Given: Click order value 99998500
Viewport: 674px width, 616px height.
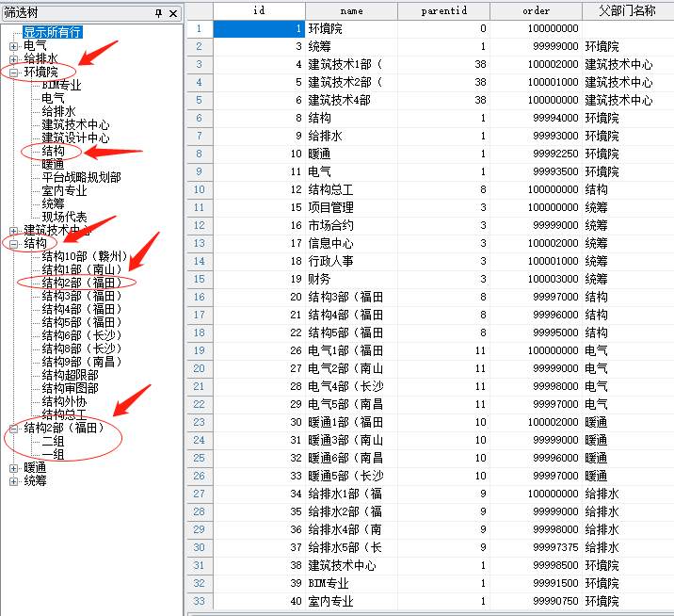Looking at the screenshot, I should 536,566.
